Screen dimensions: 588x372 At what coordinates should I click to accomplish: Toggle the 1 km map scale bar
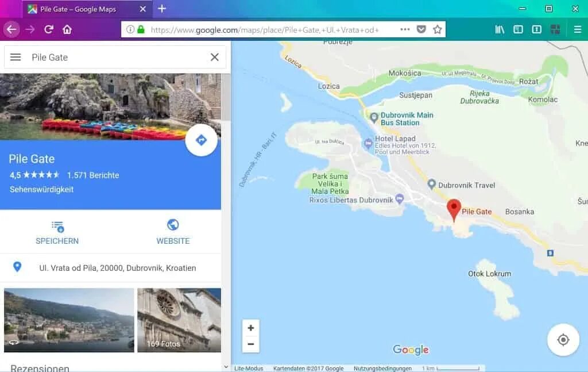tap(451, 369)
